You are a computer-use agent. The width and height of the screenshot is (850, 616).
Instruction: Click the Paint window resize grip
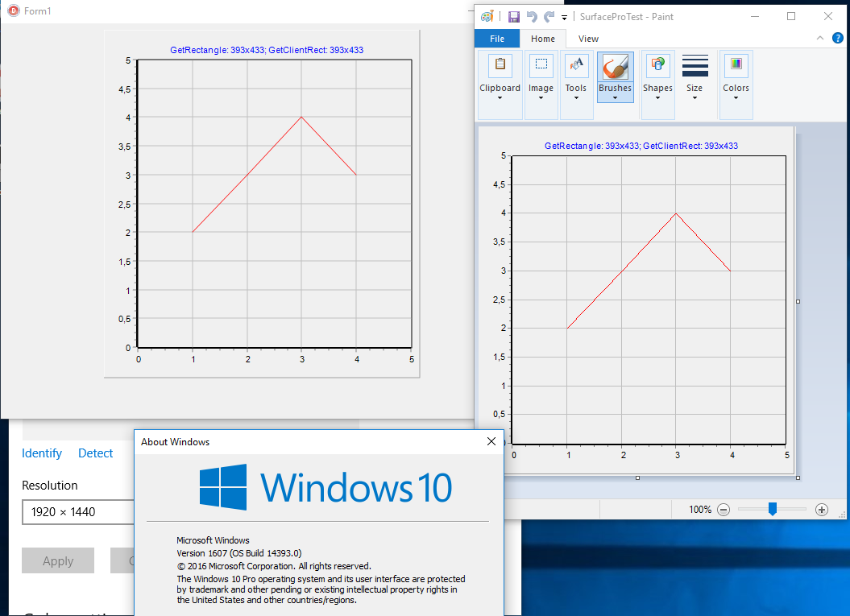tap(842, 515)
